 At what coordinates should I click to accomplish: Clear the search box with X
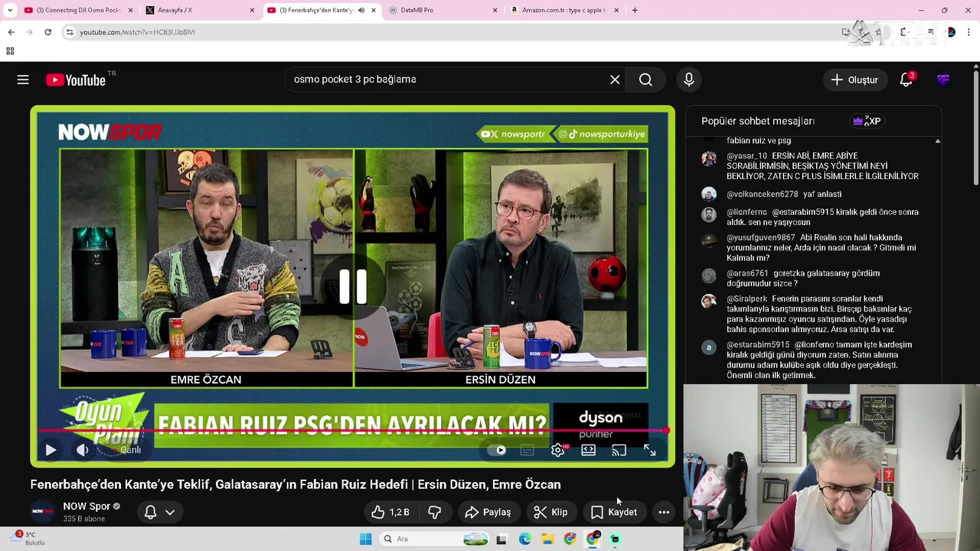(615, 80)
